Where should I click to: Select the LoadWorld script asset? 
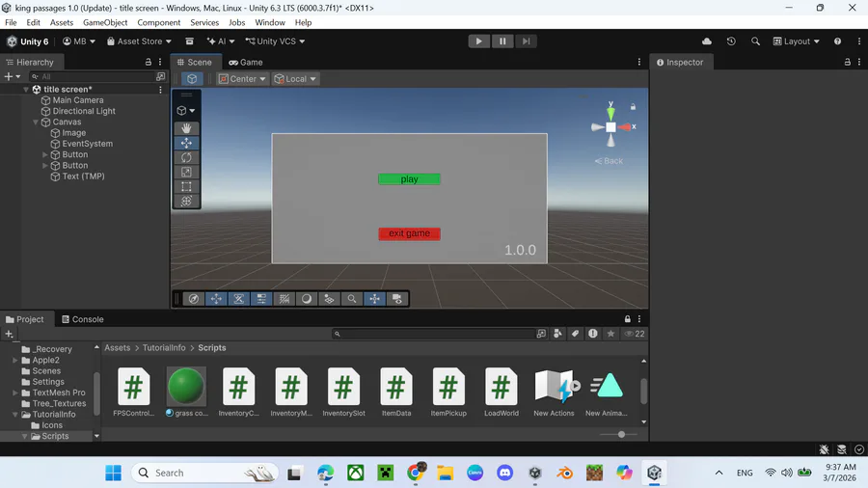[x=501, y=392]
